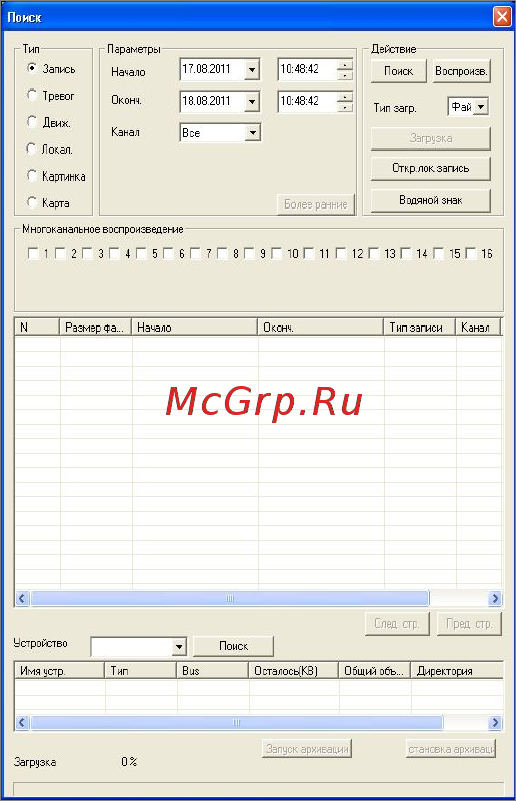Click the Запуск архивации button
The image size is (516, 801).
pos(307,749)
